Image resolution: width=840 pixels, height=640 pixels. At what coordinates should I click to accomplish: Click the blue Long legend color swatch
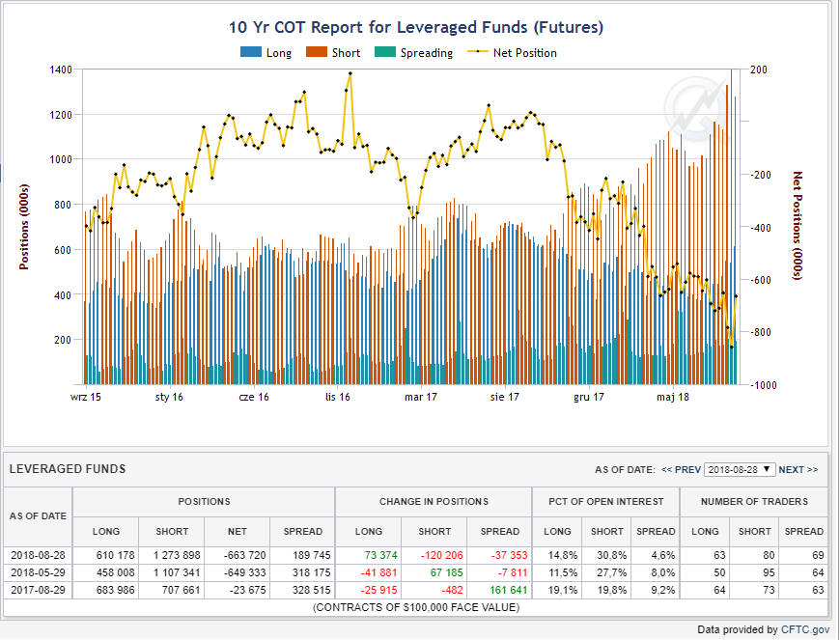click(x=251, y=52)
